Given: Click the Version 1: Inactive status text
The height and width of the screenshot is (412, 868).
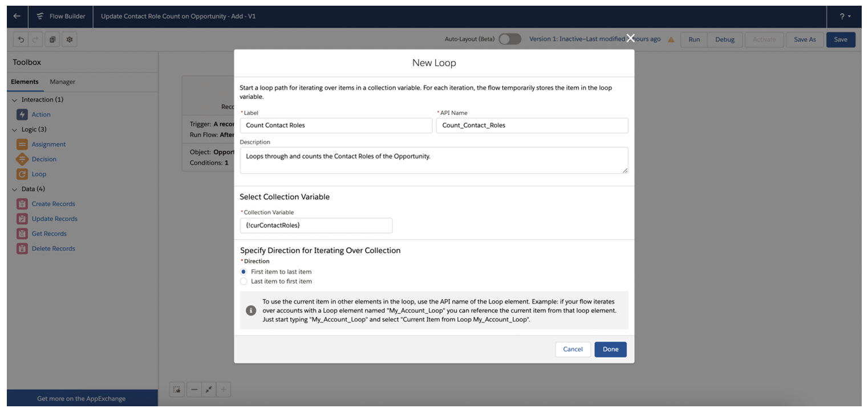Looking at the screenshot, I should point(595,39).
